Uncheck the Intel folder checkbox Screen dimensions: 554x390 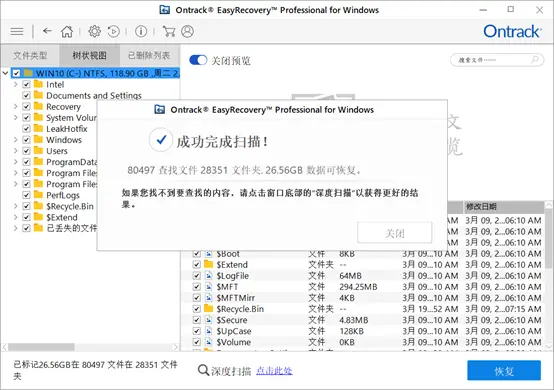pyautogui.click(x=26, y=84)
